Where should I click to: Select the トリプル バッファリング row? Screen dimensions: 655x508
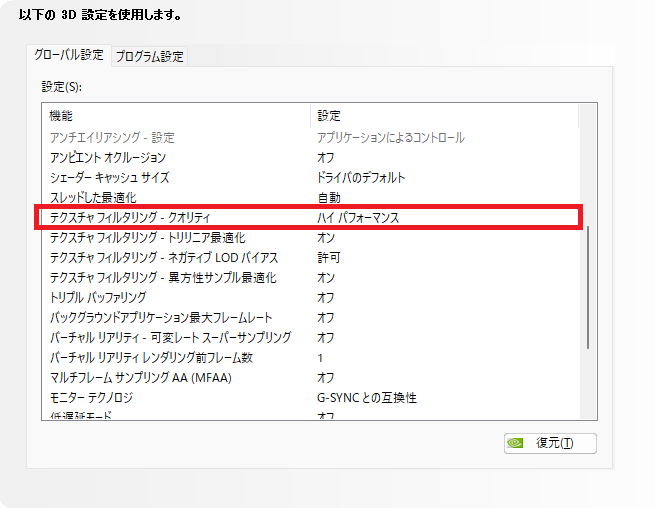311,298
